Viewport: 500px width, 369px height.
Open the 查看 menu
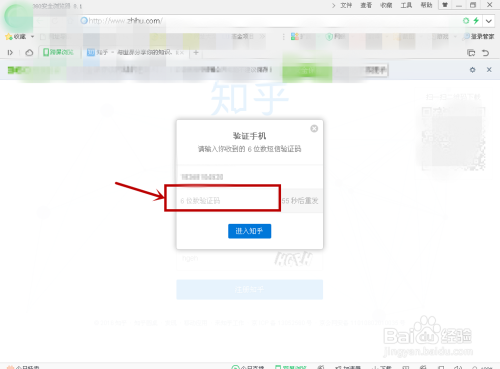pyautogui.click(x=366, y=5)
